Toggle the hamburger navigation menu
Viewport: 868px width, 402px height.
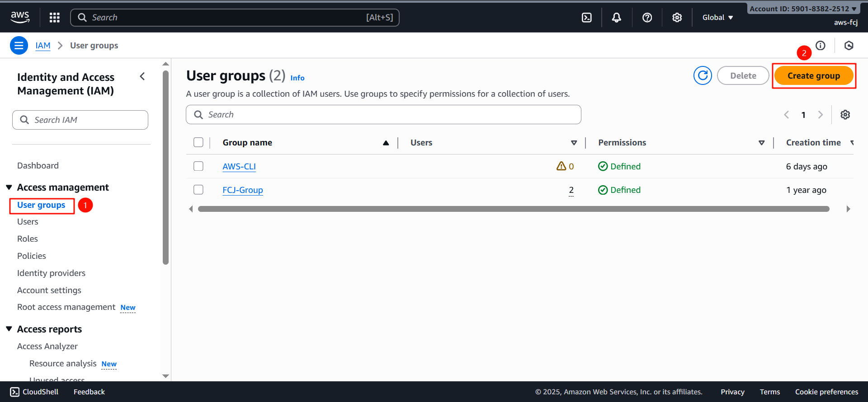(x=19, y=45)
